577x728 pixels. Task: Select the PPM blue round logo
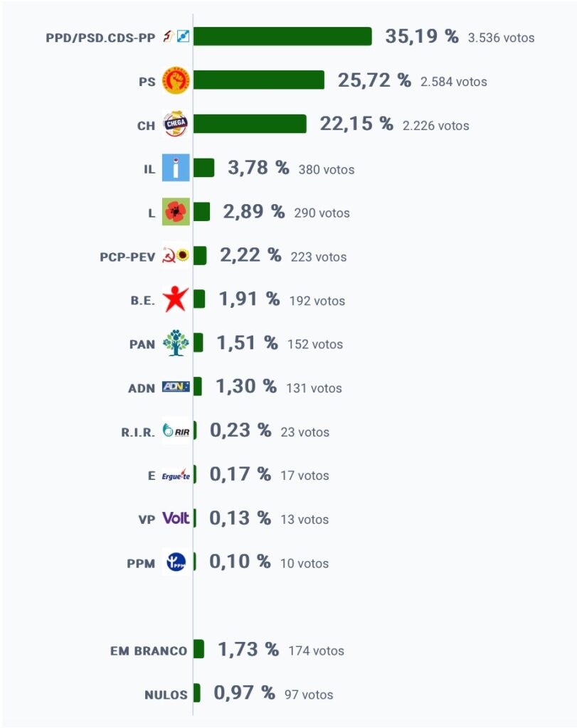point(176,562)
